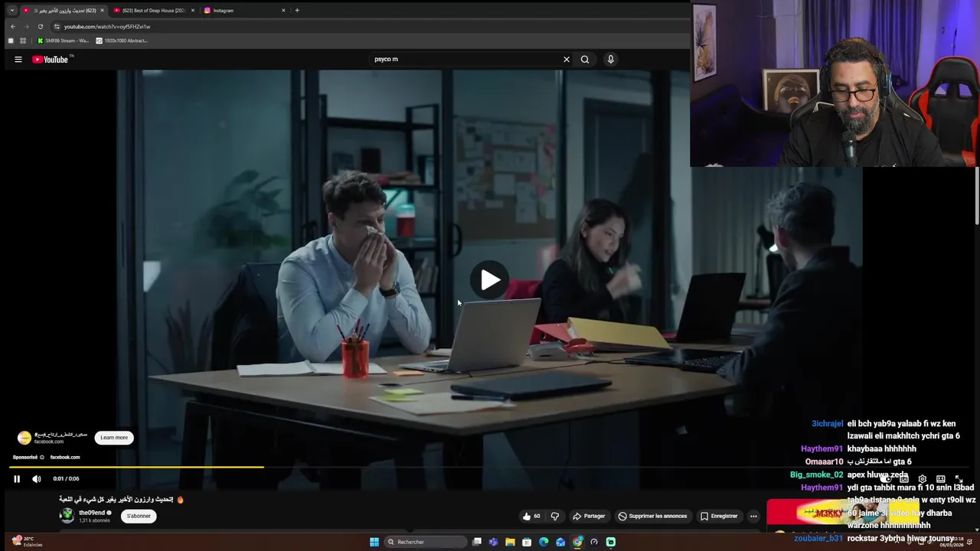Open the apps grid bookmark icon
Image resolution: width=980 pixels, height=551 pixels.
tap(23, 41)
